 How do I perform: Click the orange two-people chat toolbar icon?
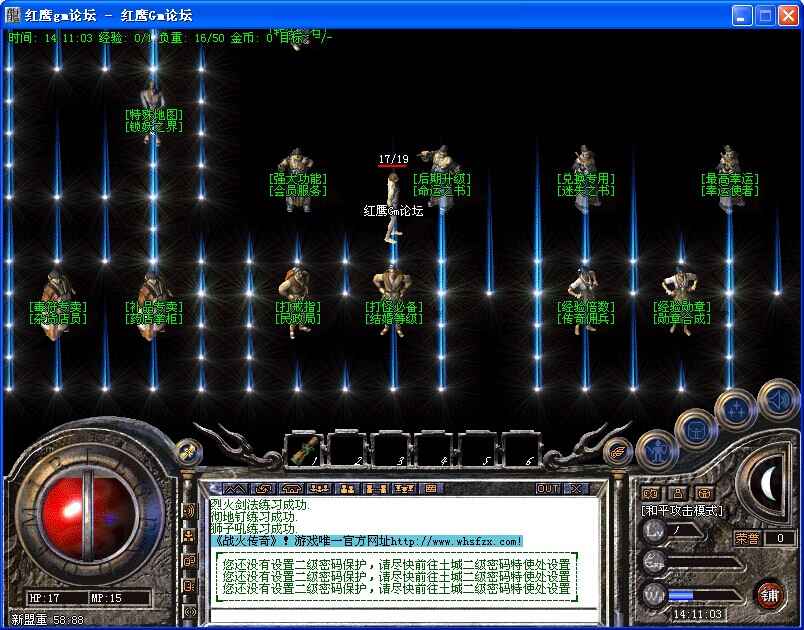click(347, 489)
